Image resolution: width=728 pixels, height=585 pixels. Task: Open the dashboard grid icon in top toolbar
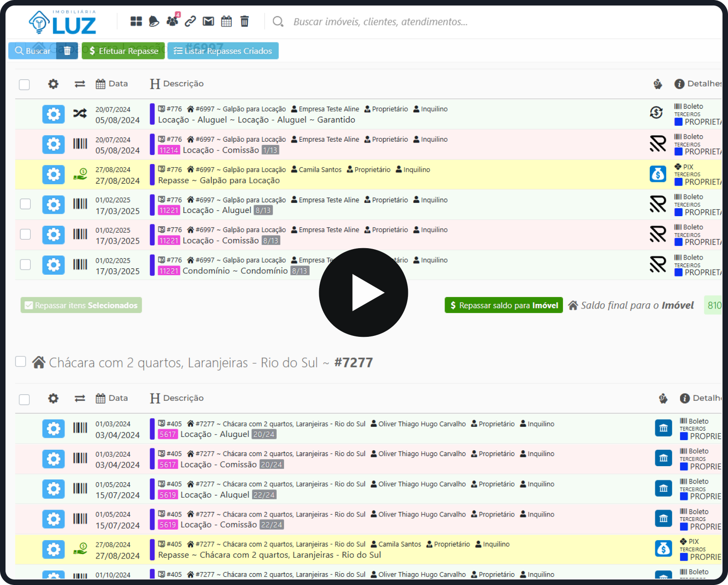coord(136,21)
